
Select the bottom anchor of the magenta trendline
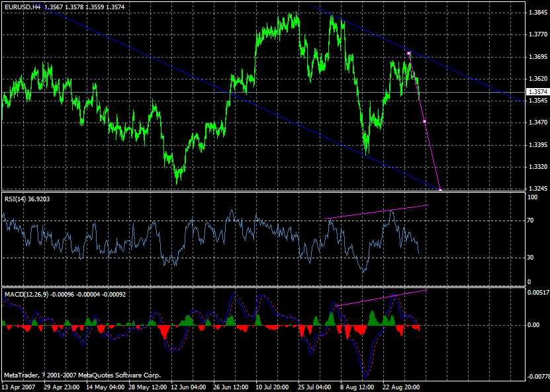click(440, 190)
